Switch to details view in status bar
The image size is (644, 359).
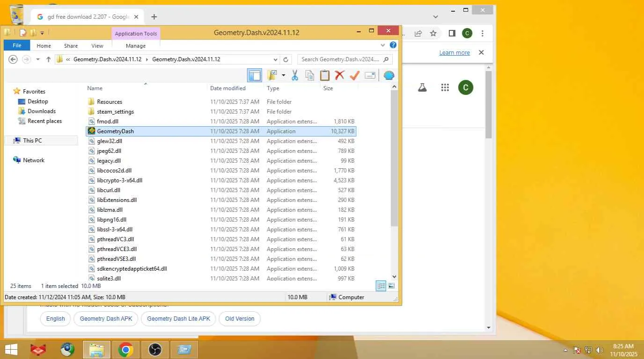coord(381,286)
